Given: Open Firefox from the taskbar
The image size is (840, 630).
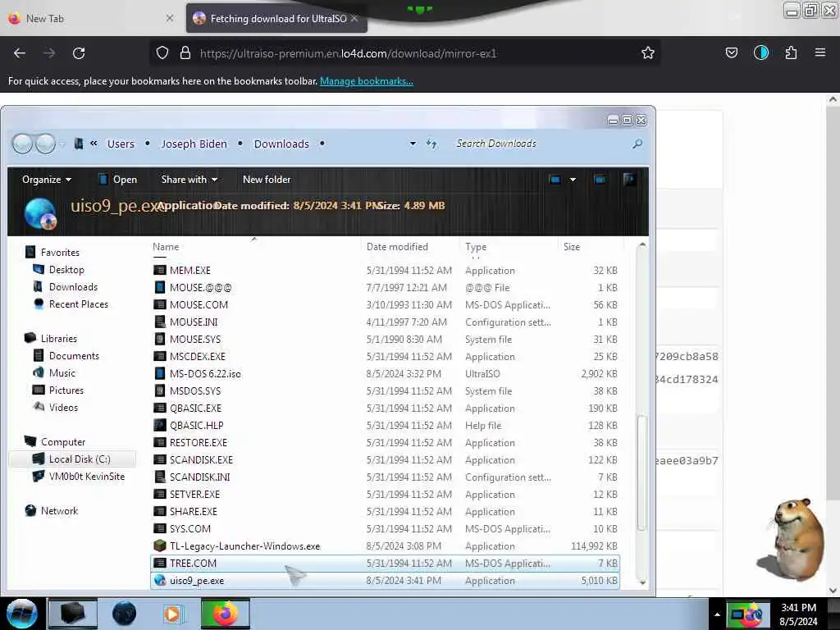Looking at the screenshot, I should coord(226,614).
